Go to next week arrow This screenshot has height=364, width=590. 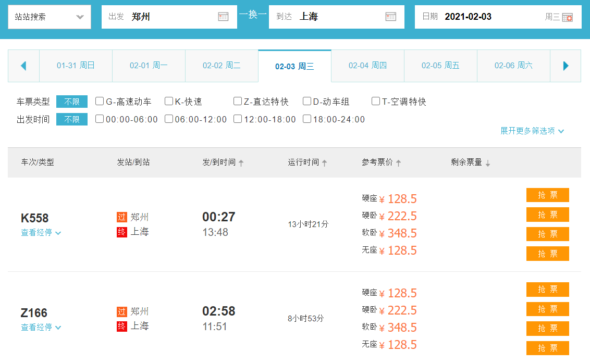click(x=566, y=66)
